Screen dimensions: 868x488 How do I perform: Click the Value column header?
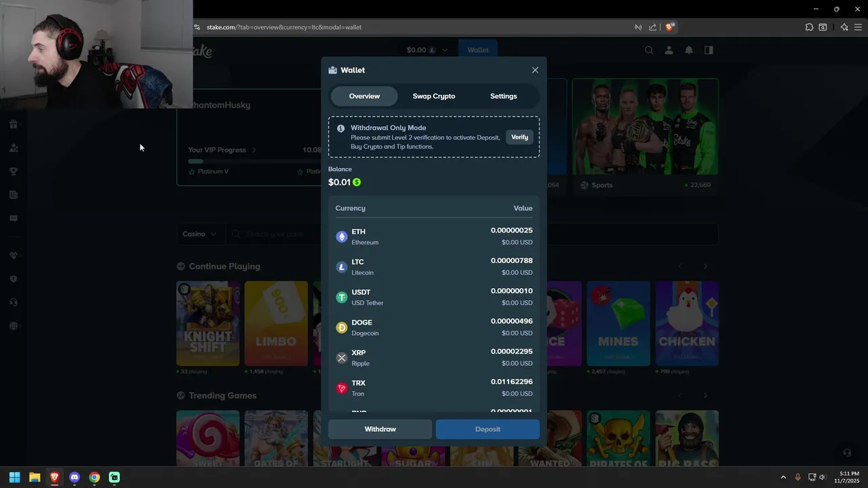523,208
